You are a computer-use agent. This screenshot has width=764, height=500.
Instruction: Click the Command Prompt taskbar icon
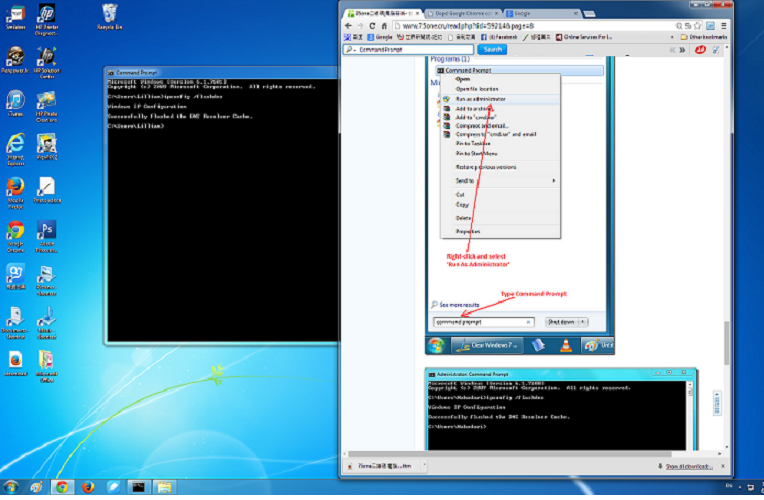[138, 487]
